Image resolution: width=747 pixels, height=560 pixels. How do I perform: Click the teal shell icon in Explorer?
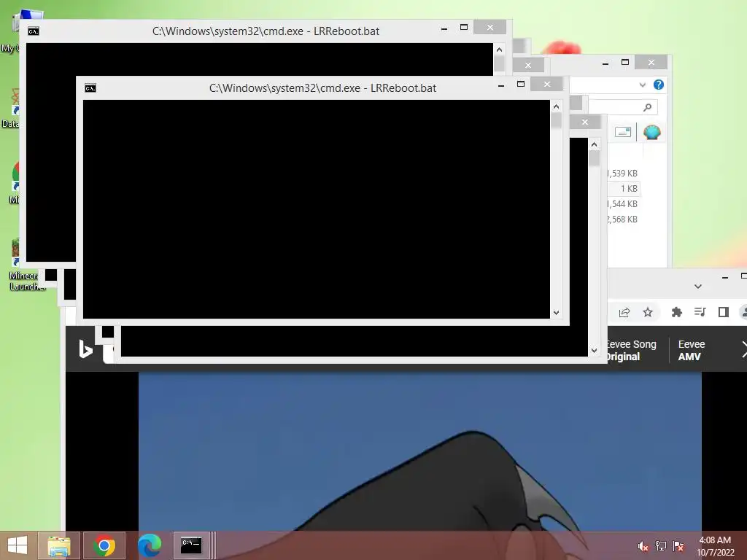pos(651,132)
